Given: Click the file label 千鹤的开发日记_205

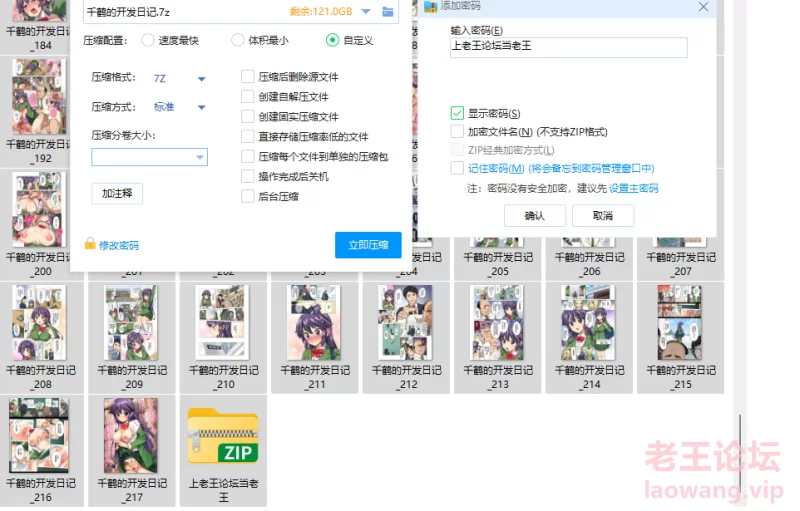Looking at the screenshot, I should [498, 264].
